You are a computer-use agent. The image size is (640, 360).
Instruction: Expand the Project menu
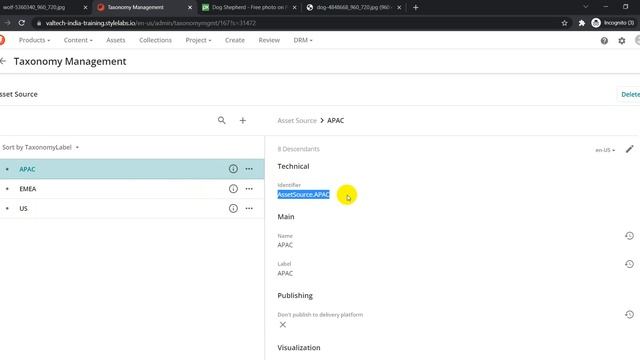198,40
